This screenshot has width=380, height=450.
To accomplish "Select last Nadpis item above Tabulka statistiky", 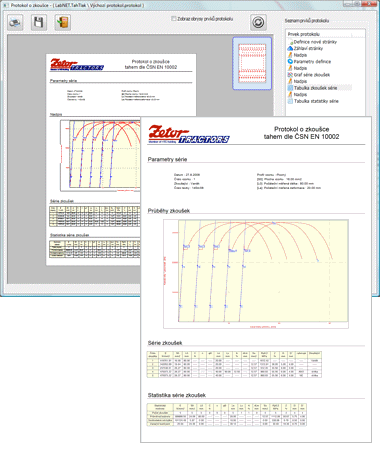I will tap(300, 94).
